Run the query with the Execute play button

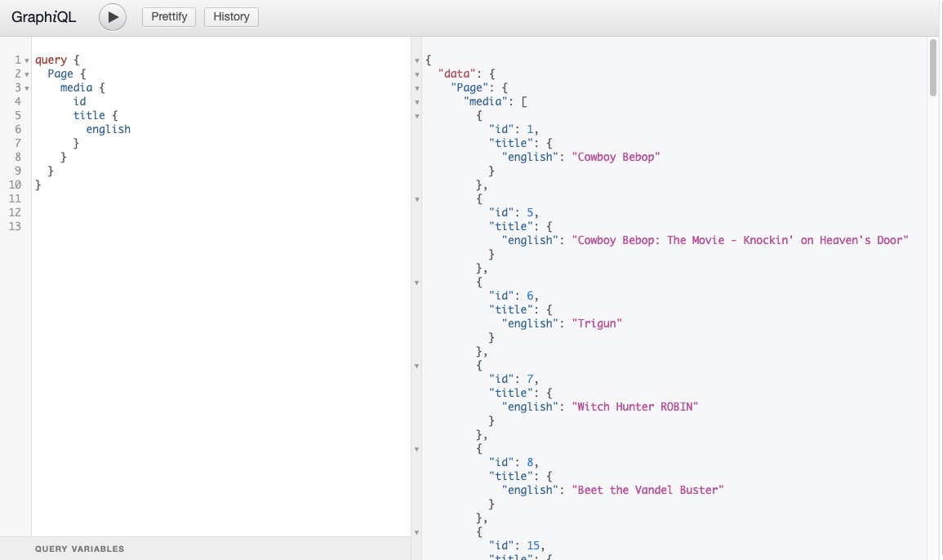113,17
